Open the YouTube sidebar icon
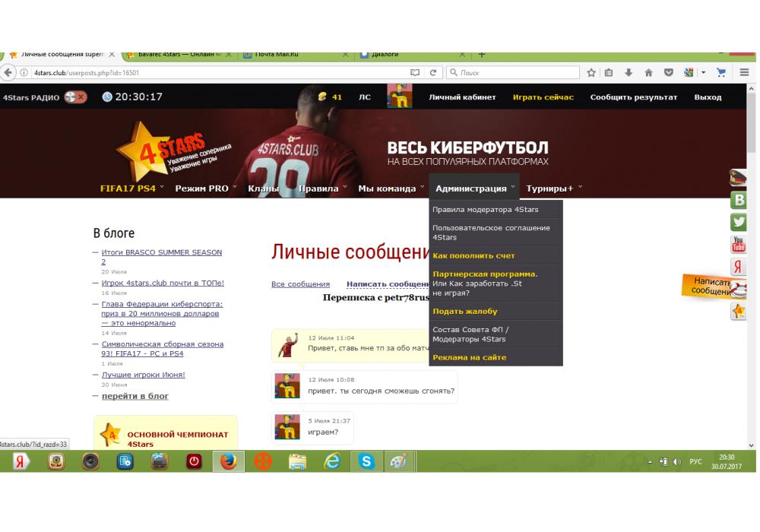 pos(738,244)
